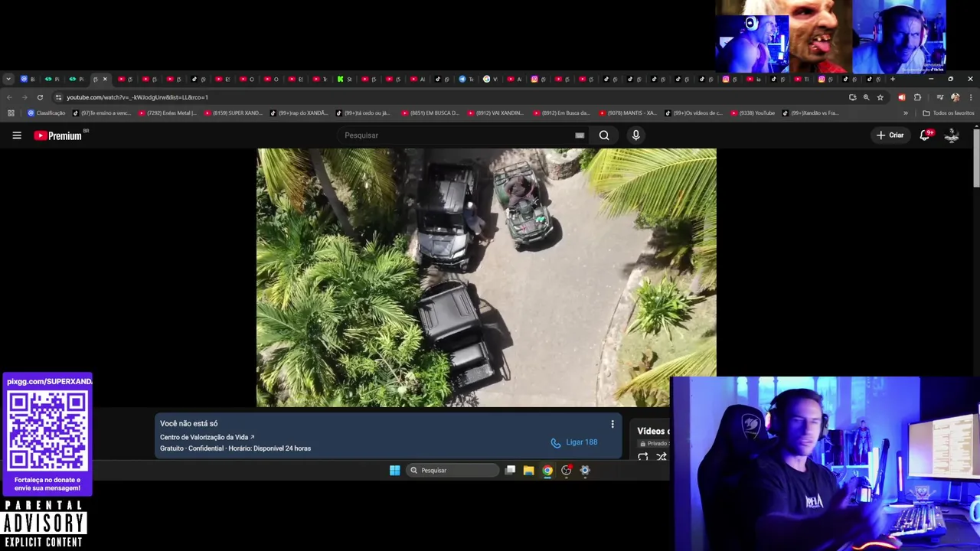Open the '(99+)rap do XANDÃ...' bookmark
This screenshot has height=551, width=980.
click(299, 113)
